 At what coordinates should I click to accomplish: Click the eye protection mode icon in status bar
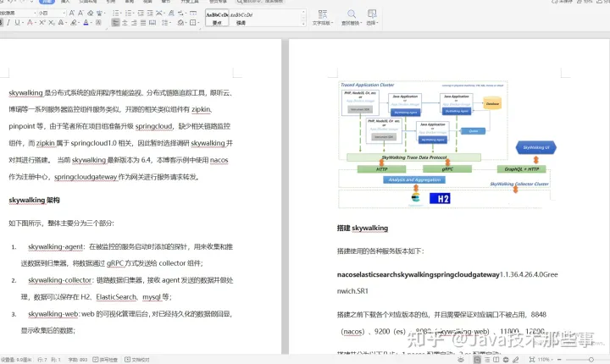point(461,360)
